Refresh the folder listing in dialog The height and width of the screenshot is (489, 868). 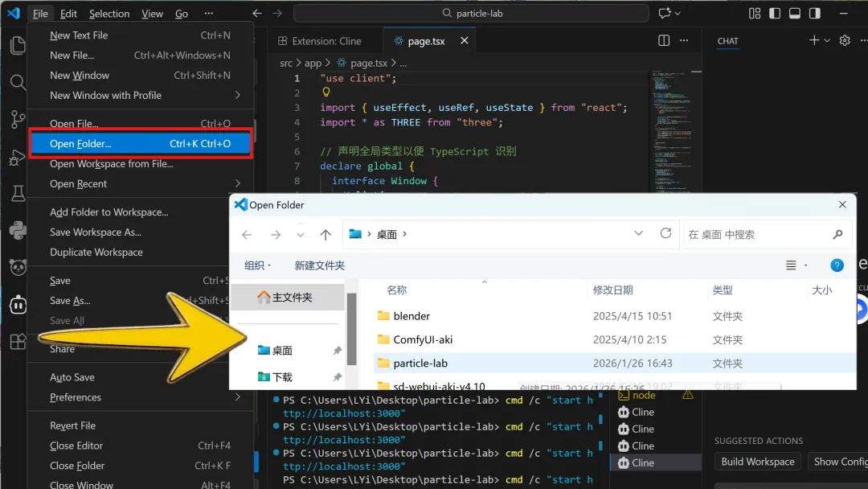pyautogui.click(x=665, y=234)
